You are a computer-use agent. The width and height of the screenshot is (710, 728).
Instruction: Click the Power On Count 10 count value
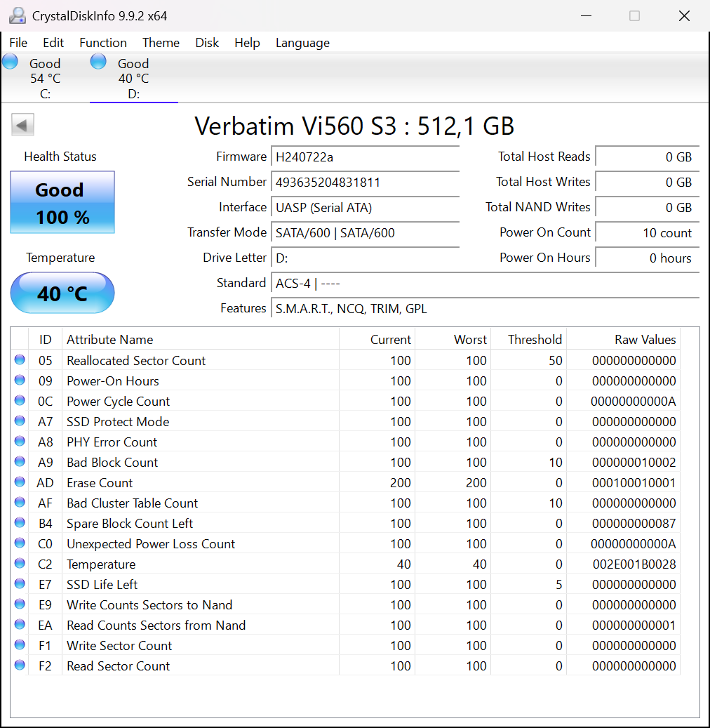click(x=648, y=232)
